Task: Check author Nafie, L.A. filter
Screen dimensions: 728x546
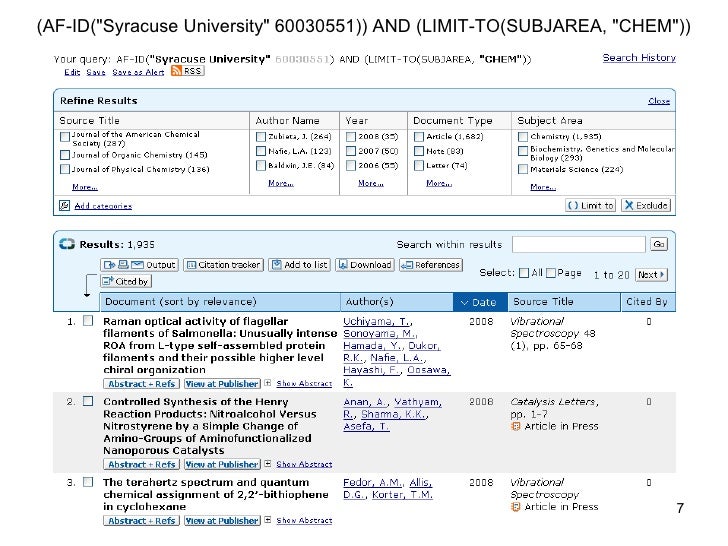Action: coord(261,151)
